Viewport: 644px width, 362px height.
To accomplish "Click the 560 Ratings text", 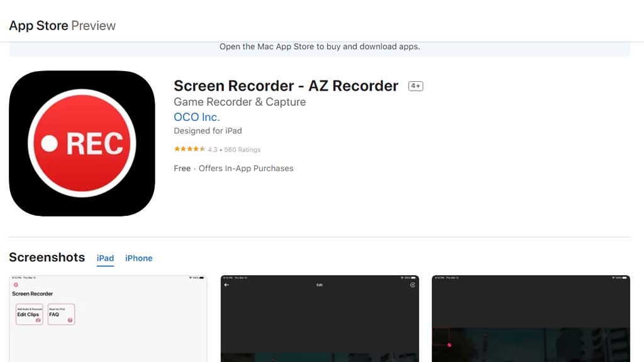I will (x=242, y=150).
